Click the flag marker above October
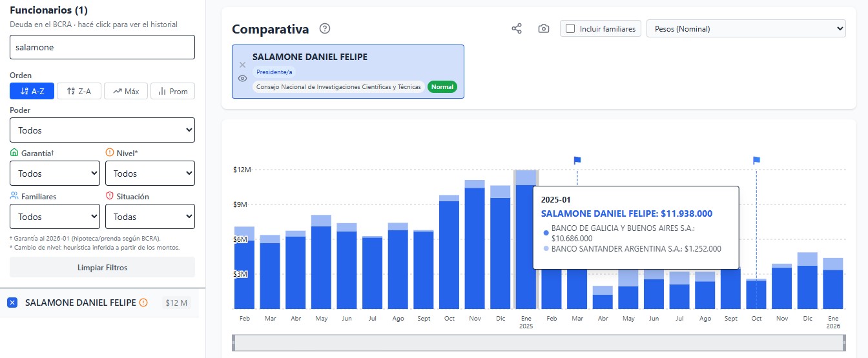Image resolution: width=868 pixels, height=358 pixels. (756, 160)
